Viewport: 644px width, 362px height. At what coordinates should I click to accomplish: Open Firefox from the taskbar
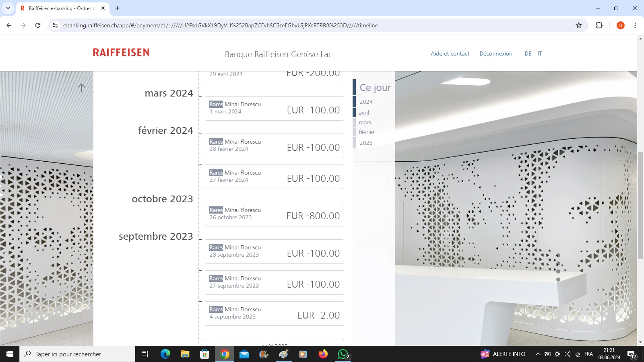point(323,354)
